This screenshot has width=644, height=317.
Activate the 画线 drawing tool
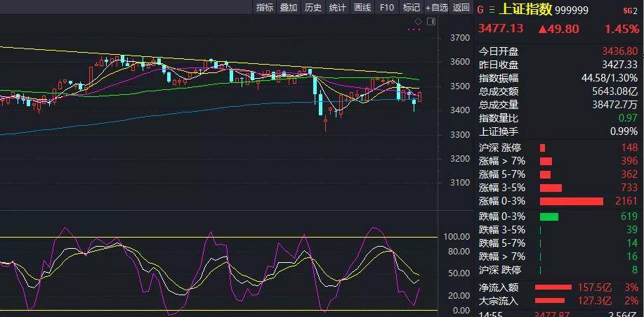click(x=362, y=8)
